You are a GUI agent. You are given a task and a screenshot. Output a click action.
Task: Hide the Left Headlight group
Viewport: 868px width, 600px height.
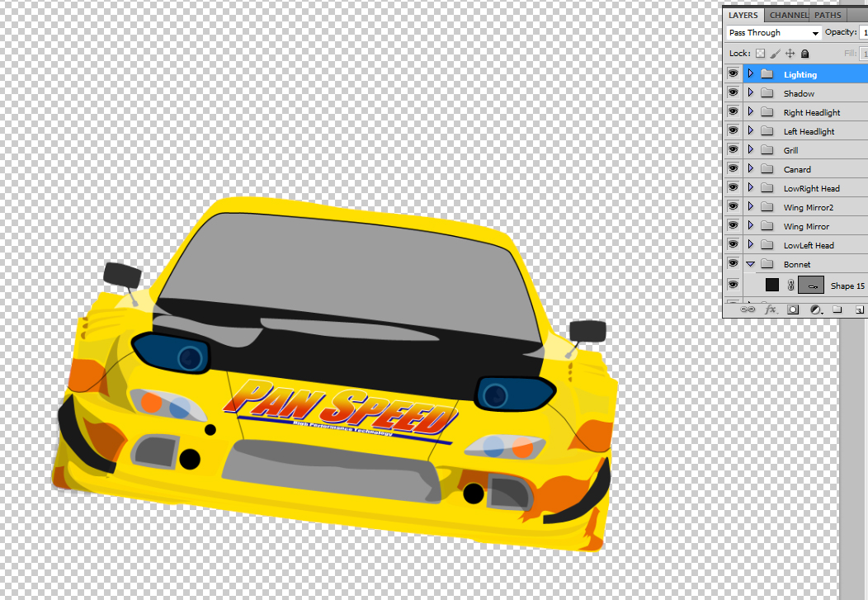pyautogui.click(x=733, y=130)
